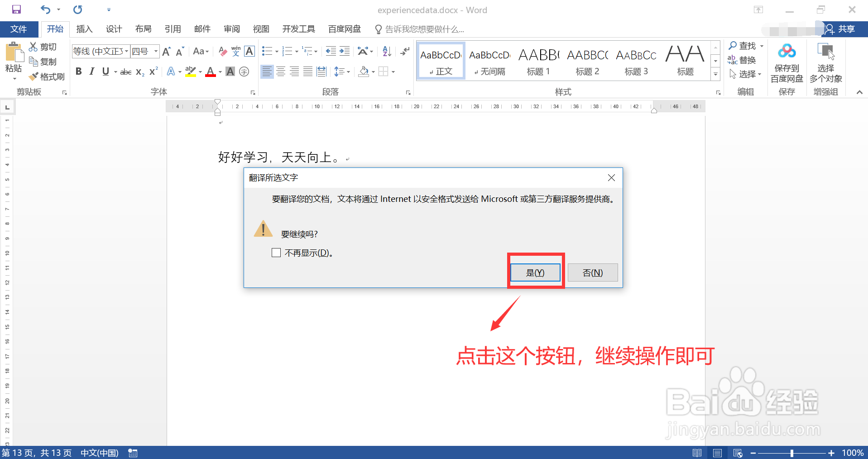Right align the paragraph
The image size is (868, 459).
(294, 72)
